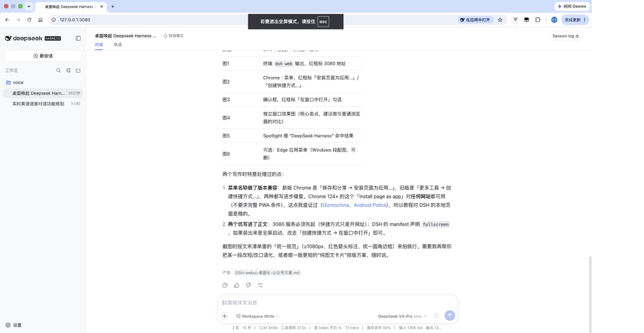Open a new browser tab

[113, 7]
